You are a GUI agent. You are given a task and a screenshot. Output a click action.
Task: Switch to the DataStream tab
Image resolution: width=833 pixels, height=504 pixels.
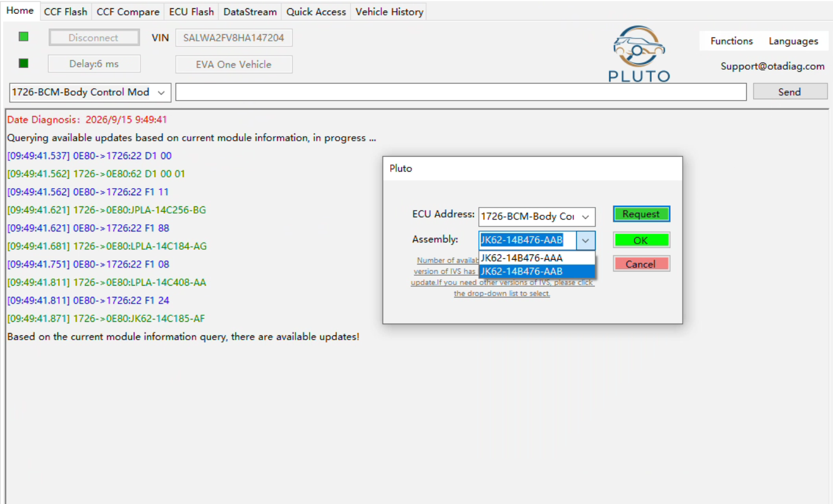pos(250,12)
